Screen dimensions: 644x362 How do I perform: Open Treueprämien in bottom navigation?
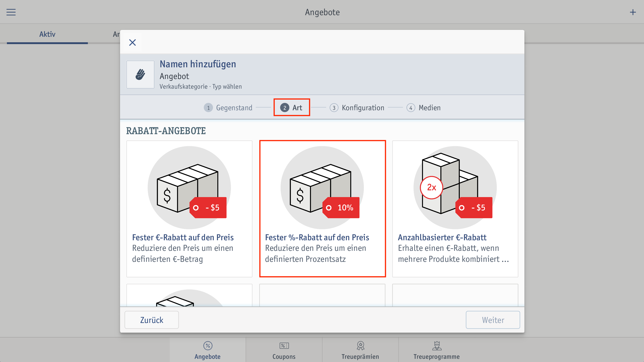pos(360,350)
